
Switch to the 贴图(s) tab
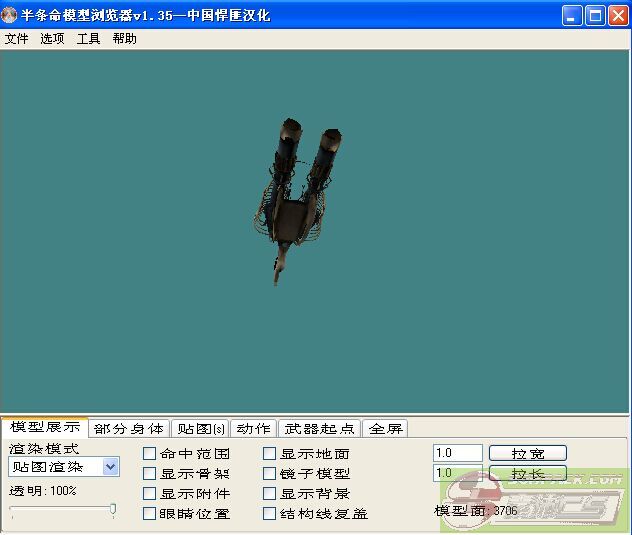point(200,428)
